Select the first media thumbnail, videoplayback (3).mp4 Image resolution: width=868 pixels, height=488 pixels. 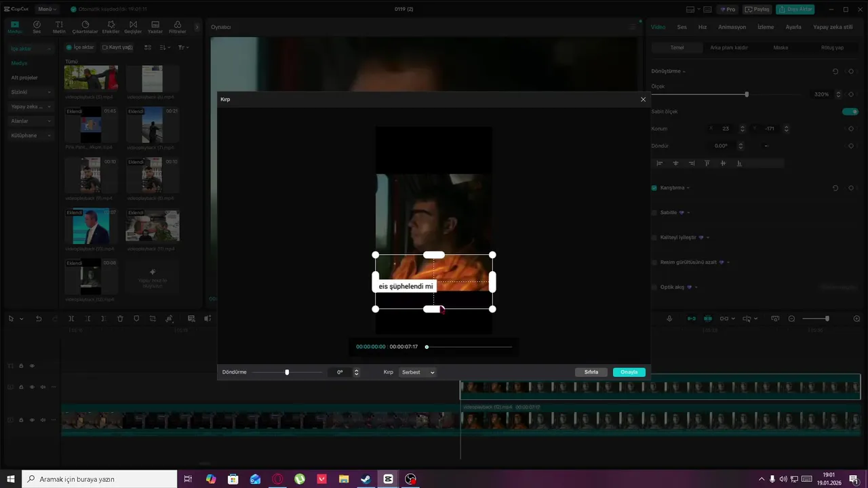click(91, 78)
